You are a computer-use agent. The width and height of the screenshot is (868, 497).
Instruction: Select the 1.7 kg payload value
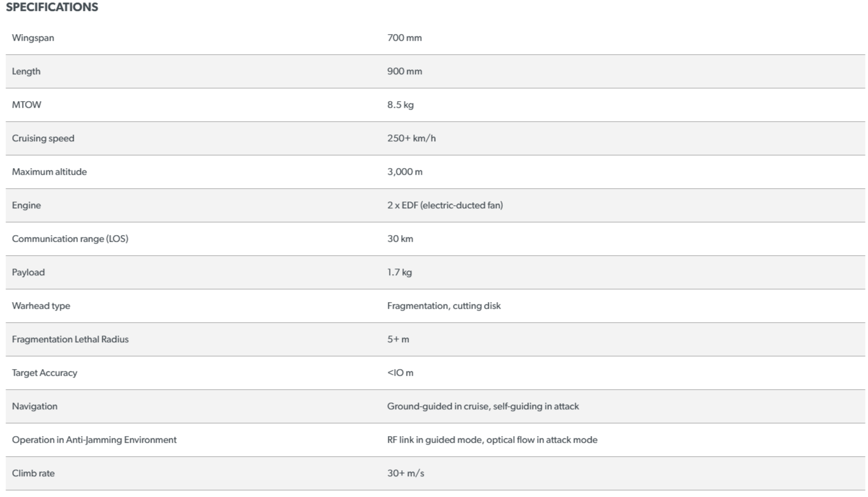399,272
